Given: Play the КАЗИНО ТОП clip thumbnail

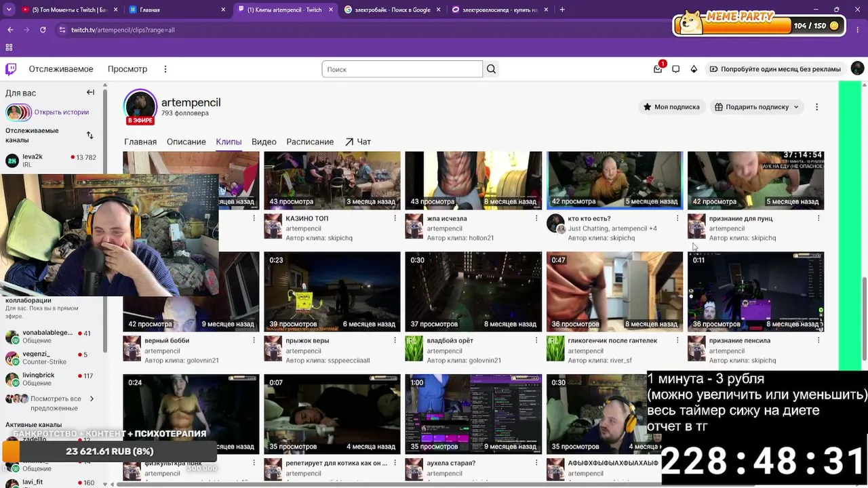Looking at the screenshot, I should coord(332,180).
